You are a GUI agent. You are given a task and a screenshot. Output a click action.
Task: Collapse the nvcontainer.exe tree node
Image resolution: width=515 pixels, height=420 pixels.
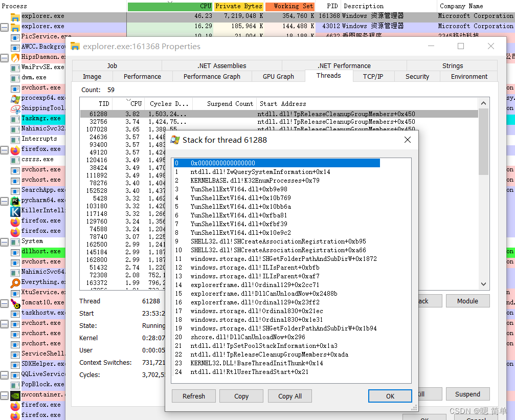tap(4, 395)
